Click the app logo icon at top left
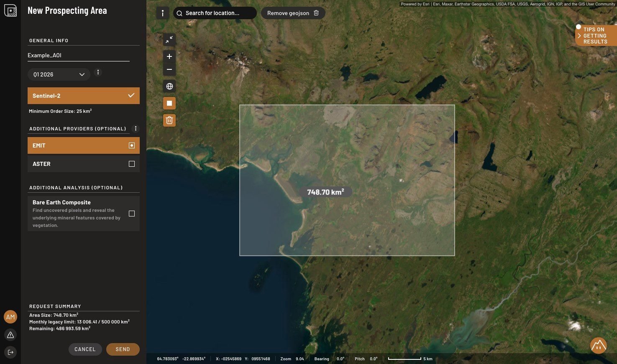This screenshot has height=364, width=617. click(10, 10)
